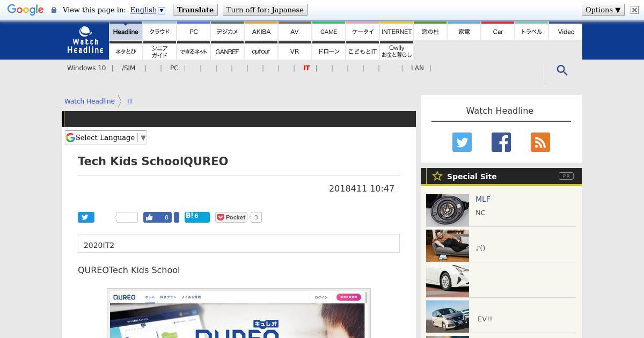Click the LAN topic link
Viewport: 644px width, 338px height.
click(x=417, y=68)
